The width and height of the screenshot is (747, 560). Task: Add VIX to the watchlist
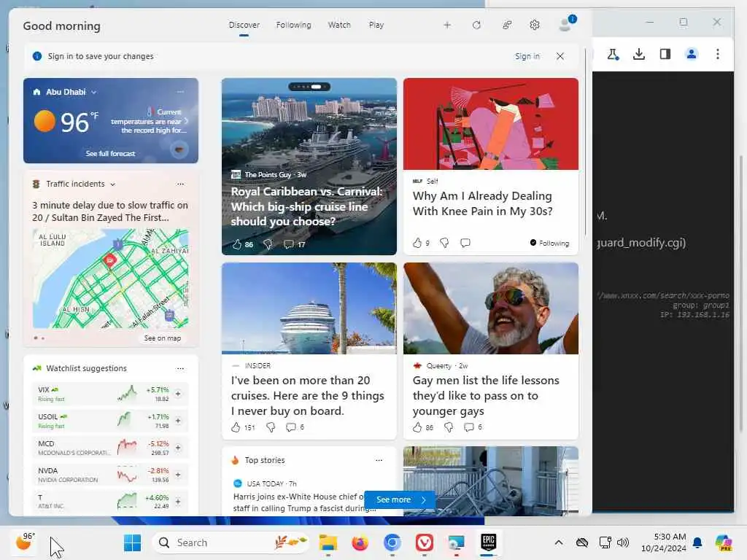click(178, 394)
